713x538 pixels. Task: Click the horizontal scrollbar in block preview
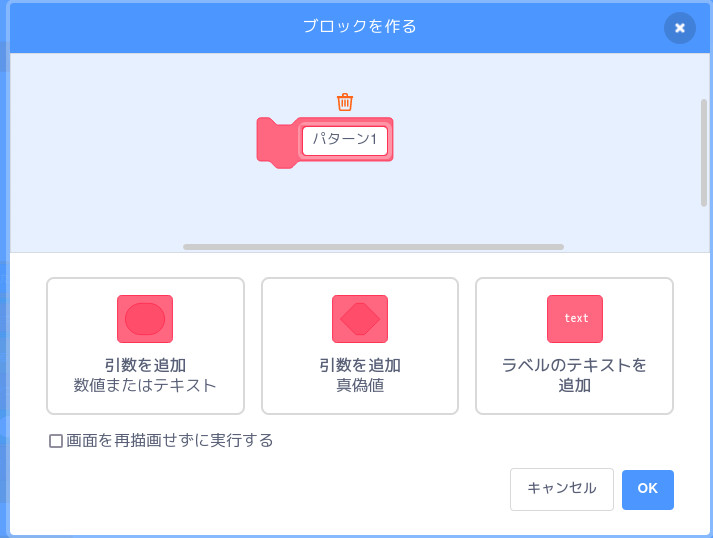pos(373,247)
